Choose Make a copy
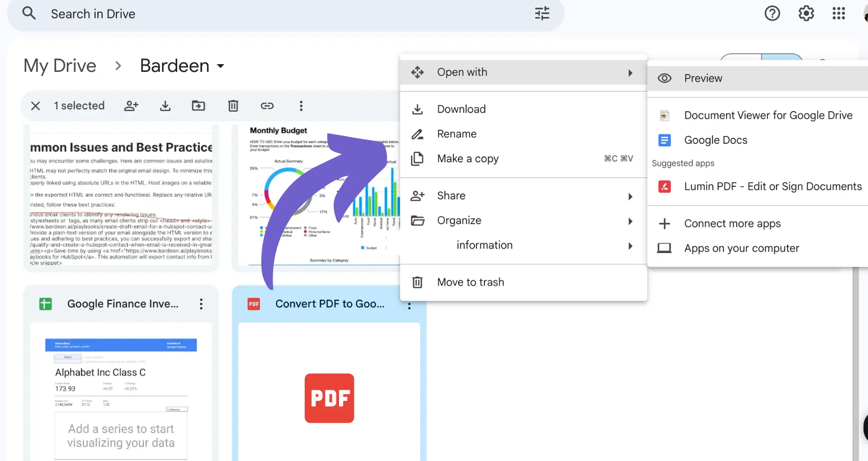Image resolution: width=868 pixels, height=461 pixels. [524, 159]
